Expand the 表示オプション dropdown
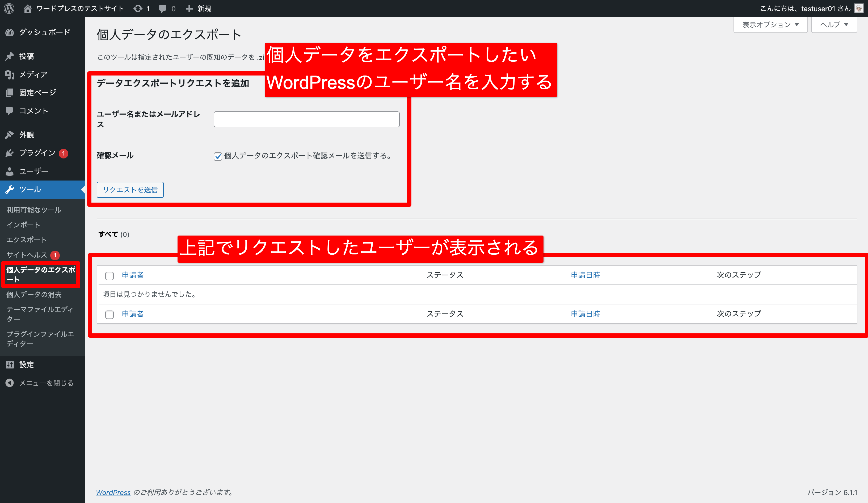Viewport: 868px width, 503px height. pyautogui.click(x=770, y=25)
